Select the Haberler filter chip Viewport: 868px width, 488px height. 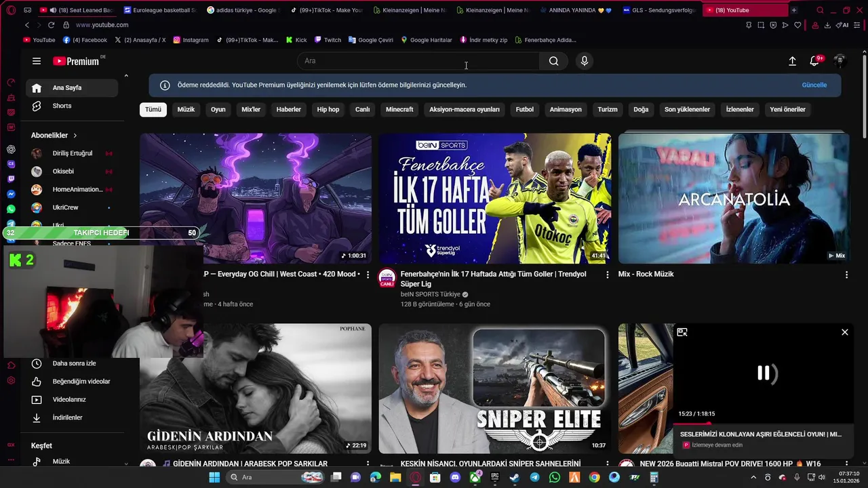coord(288,110)
